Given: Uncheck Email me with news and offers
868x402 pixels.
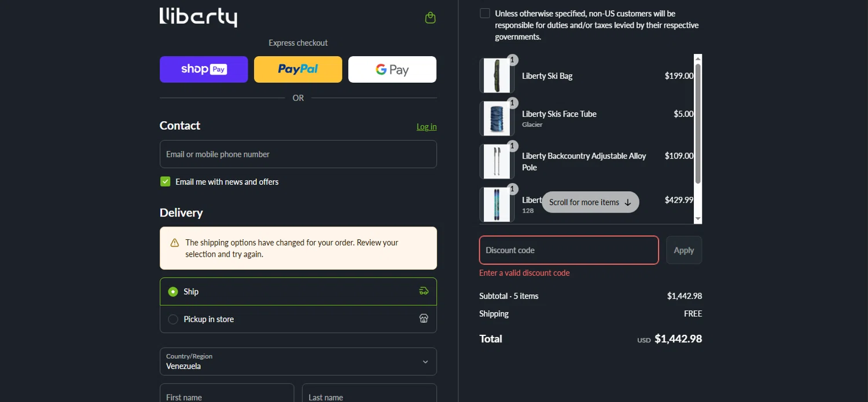Looking at the screenshot, I should (x=165, y=182).
